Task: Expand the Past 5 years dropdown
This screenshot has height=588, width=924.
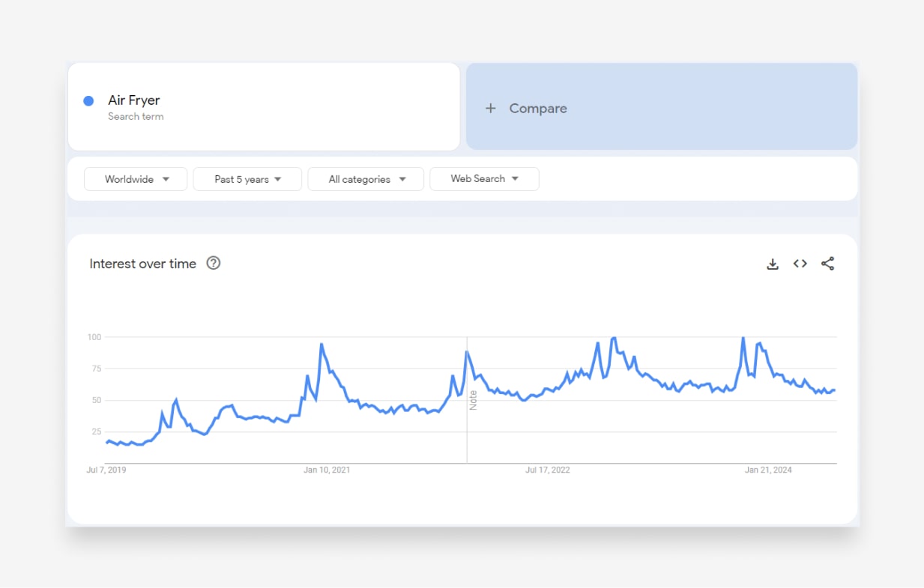Action: click(247, 179)
